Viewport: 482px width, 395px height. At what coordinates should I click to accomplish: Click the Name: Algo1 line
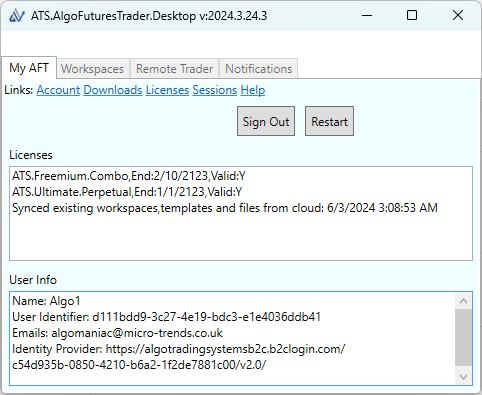46,301
